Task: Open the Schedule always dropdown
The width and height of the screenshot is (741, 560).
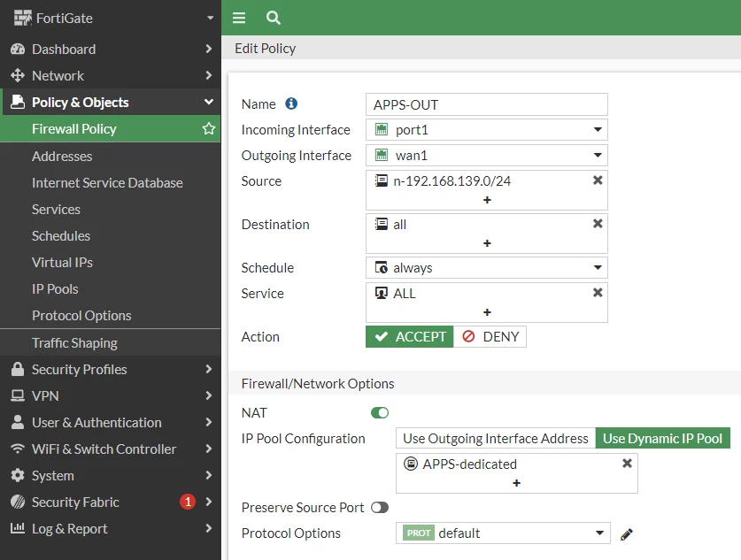Action: tap(487, 268)
